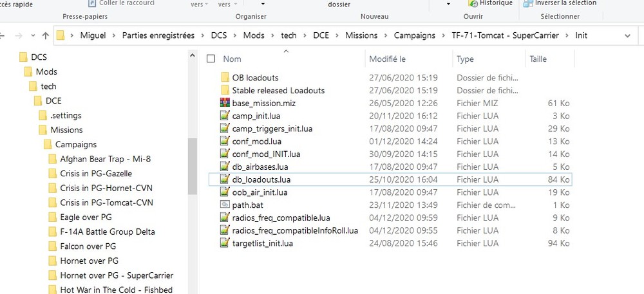Click the db_loadouts.lua file icon

tap(225, 179)
